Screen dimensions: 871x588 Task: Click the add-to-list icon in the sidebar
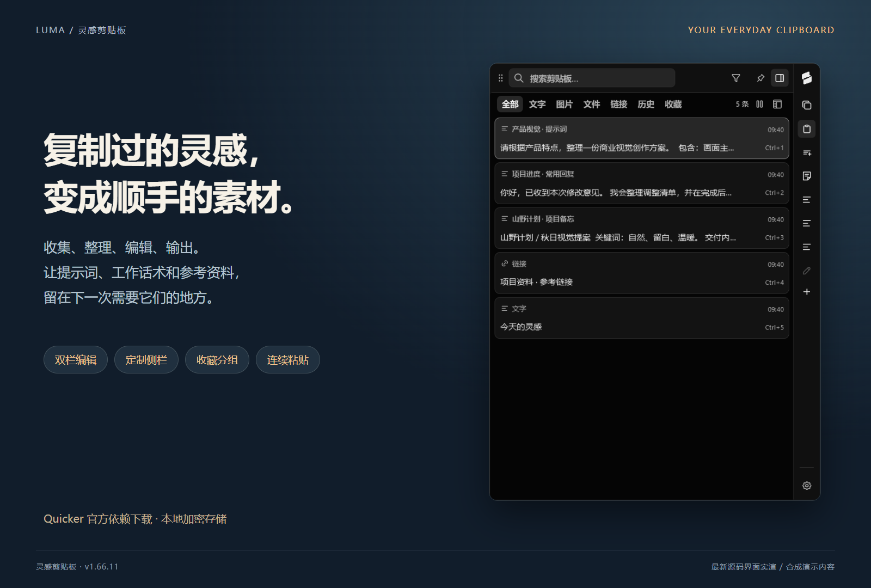[x=807, y=153]
